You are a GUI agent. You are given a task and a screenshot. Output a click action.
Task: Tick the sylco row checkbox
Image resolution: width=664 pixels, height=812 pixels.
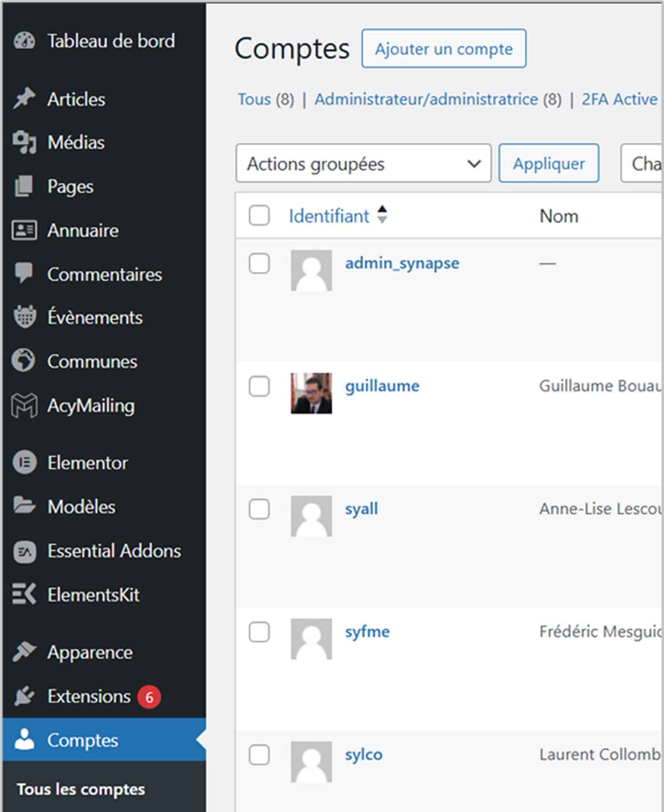[x=259, y=755]
